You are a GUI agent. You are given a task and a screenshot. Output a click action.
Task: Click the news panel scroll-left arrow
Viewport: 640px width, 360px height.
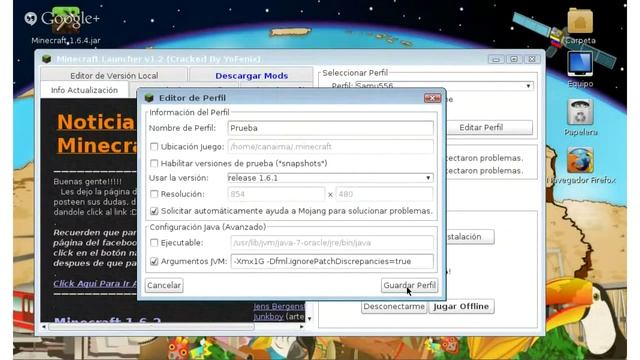[44, 327]
